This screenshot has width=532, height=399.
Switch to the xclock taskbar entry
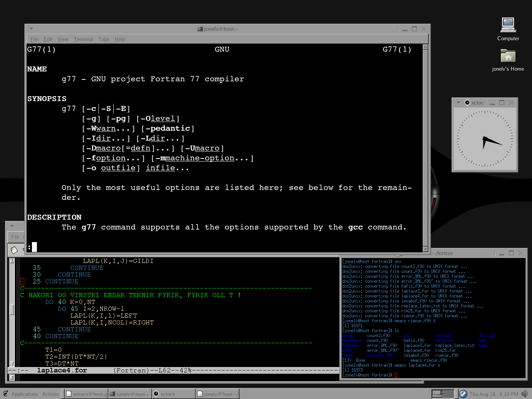tap(173, 394)
